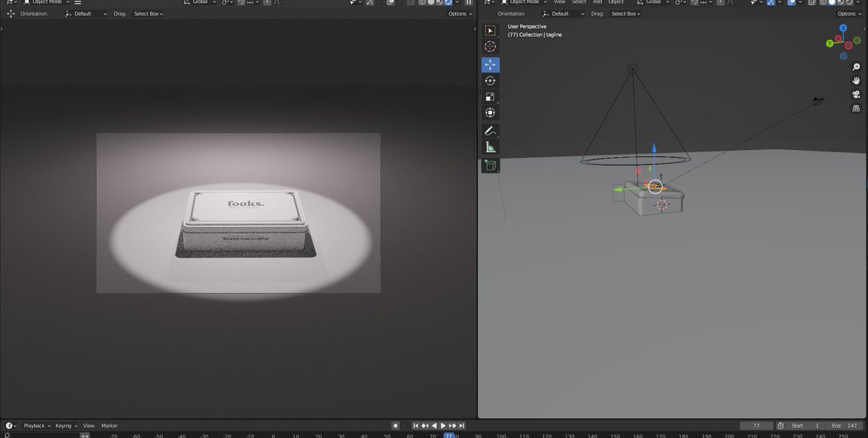
Task: Click the camera object in the right viewport
Action: 819,100
